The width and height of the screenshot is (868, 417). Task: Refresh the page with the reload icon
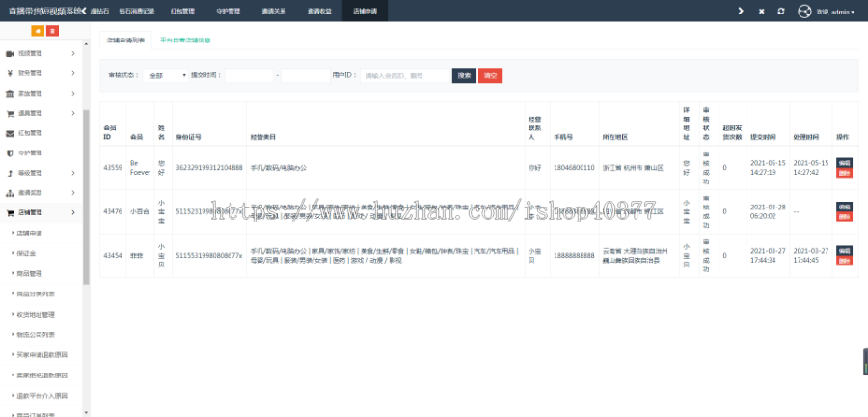[780, 11]
